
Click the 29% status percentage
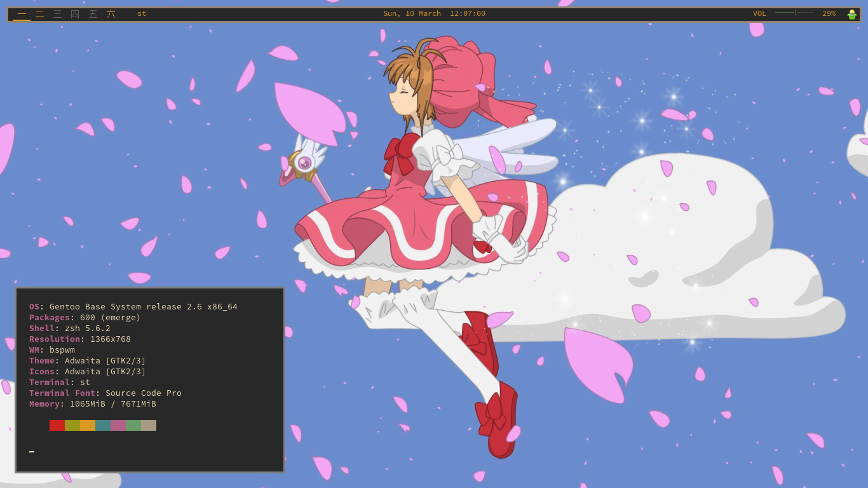(829, 14)
